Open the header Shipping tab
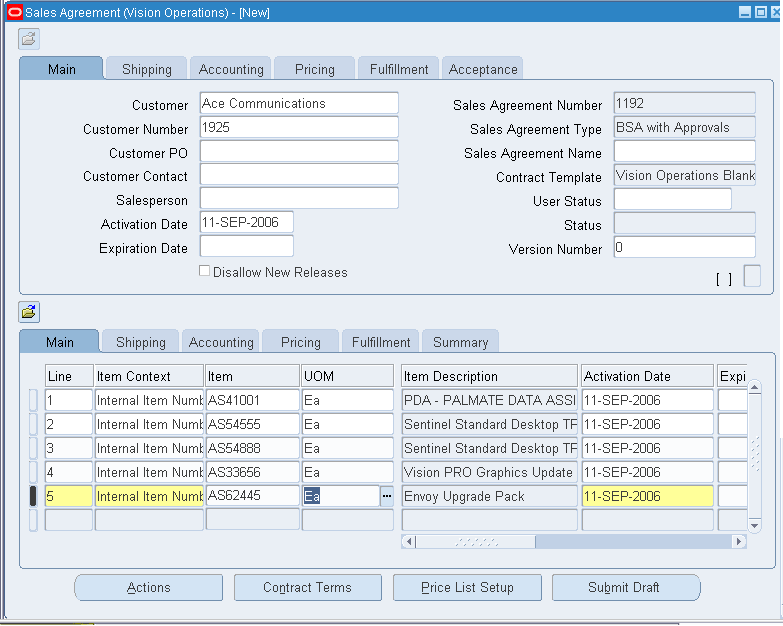This screenshot has width=783, height=626. (x=146, y=69)
